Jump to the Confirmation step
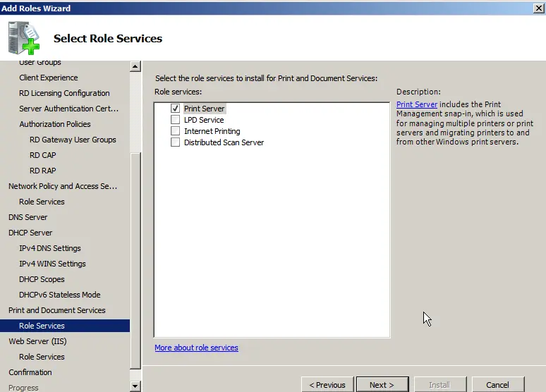546x392 pixels. tap(30, 372)
